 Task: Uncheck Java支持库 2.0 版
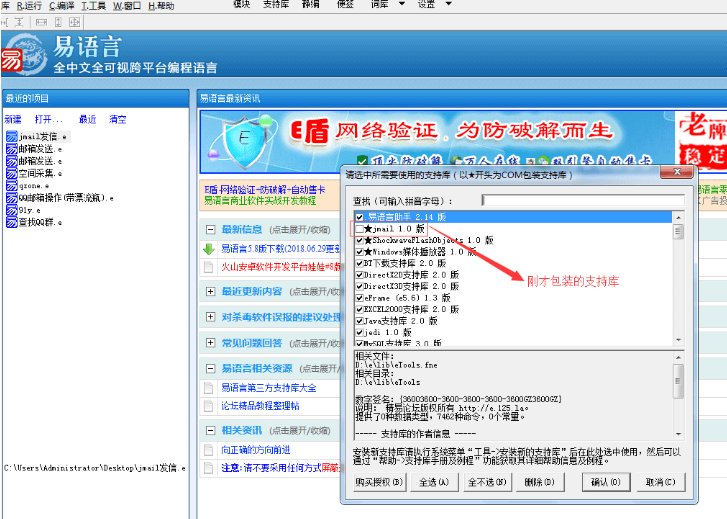pos(359,320)
